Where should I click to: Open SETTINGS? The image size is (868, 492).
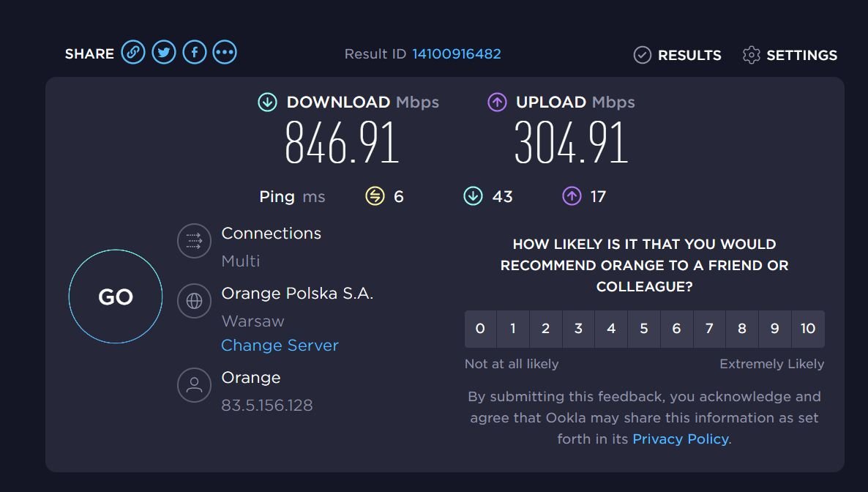click(x=790, y=55)
